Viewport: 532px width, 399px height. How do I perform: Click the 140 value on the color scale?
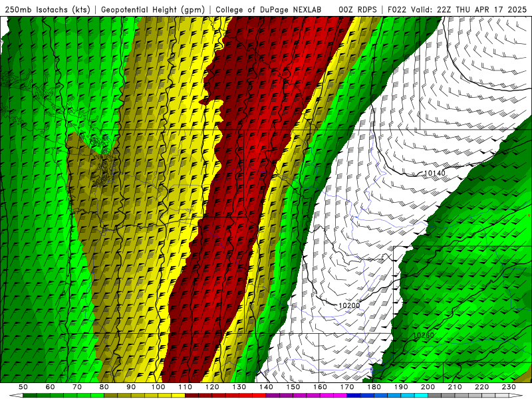tap(266, 387)
